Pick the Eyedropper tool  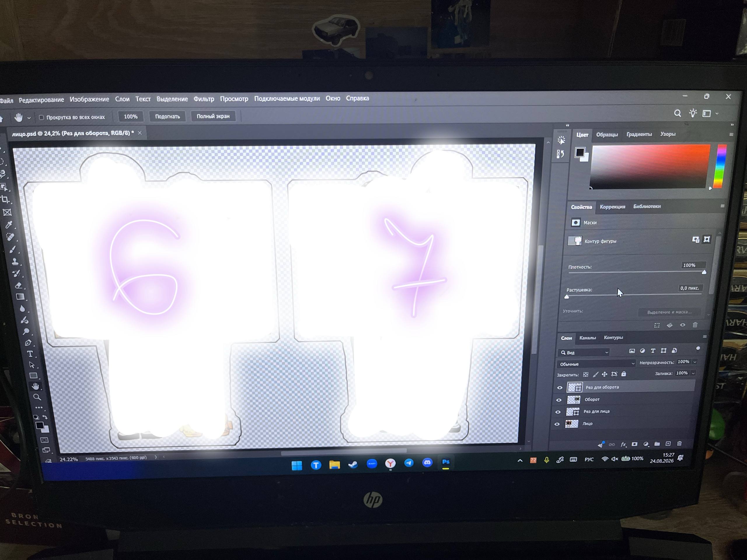pos(9,225)
